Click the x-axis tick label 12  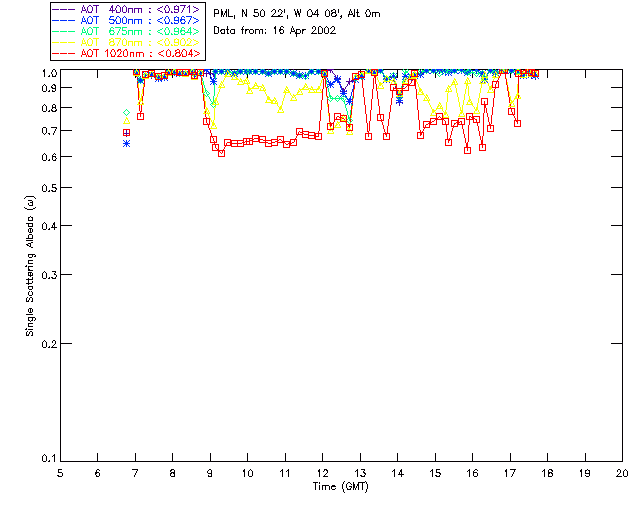pos(322,473)
